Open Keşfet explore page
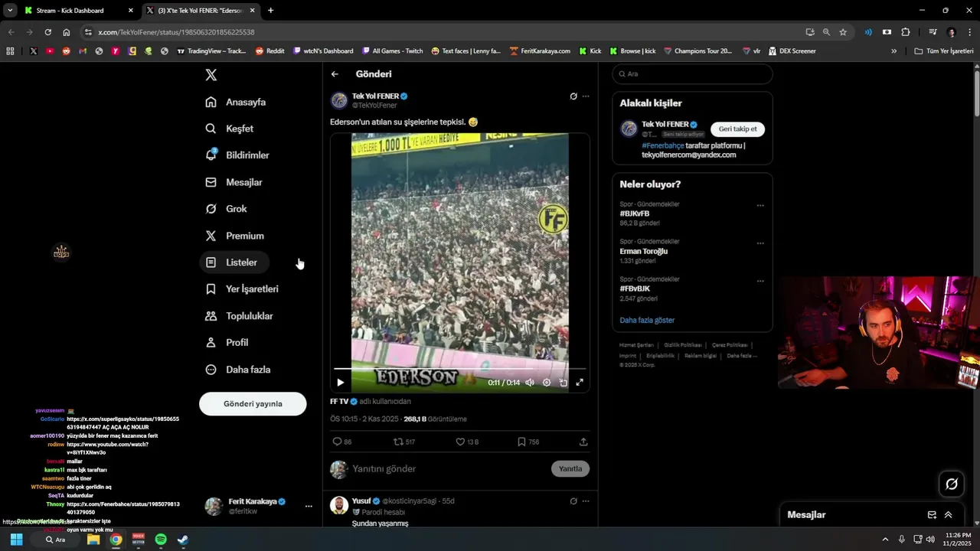Screen dimensions: 980x551 coord(230,129)
